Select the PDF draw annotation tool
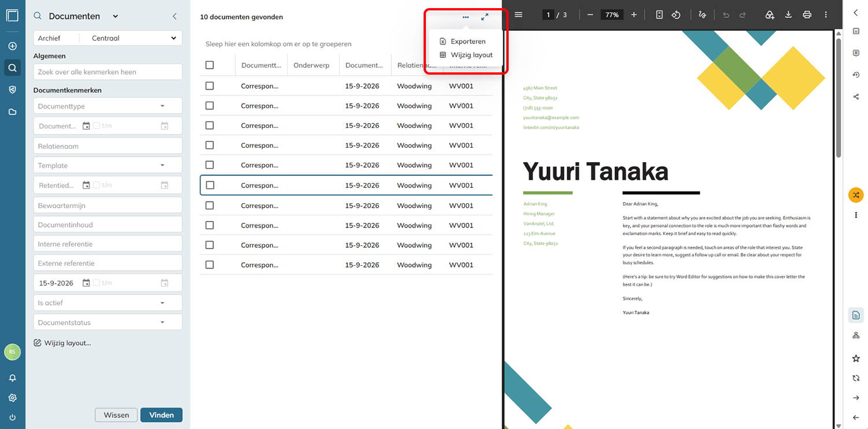This screenshot has height=429, width=868. pos(703,14)
